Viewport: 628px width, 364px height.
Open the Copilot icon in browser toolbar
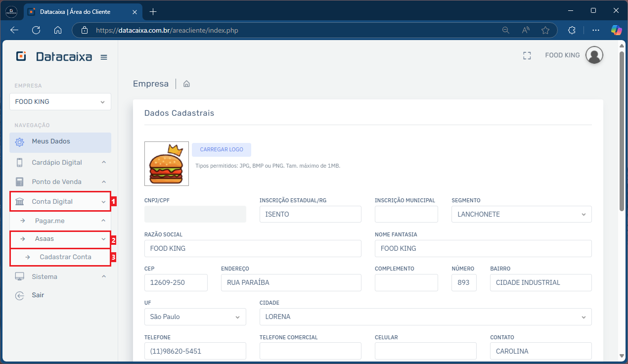pos(616,30)
